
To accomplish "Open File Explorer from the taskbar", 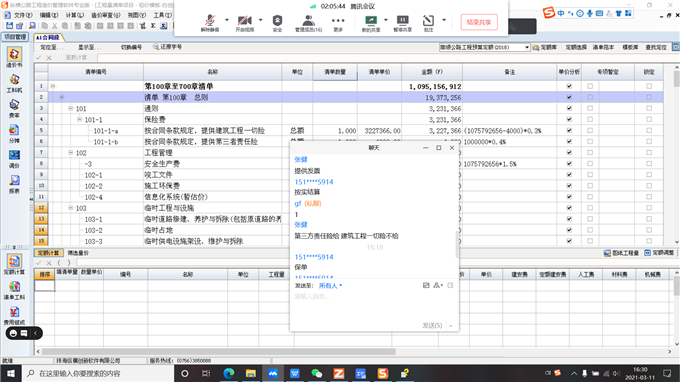I will tap(251, 373).
